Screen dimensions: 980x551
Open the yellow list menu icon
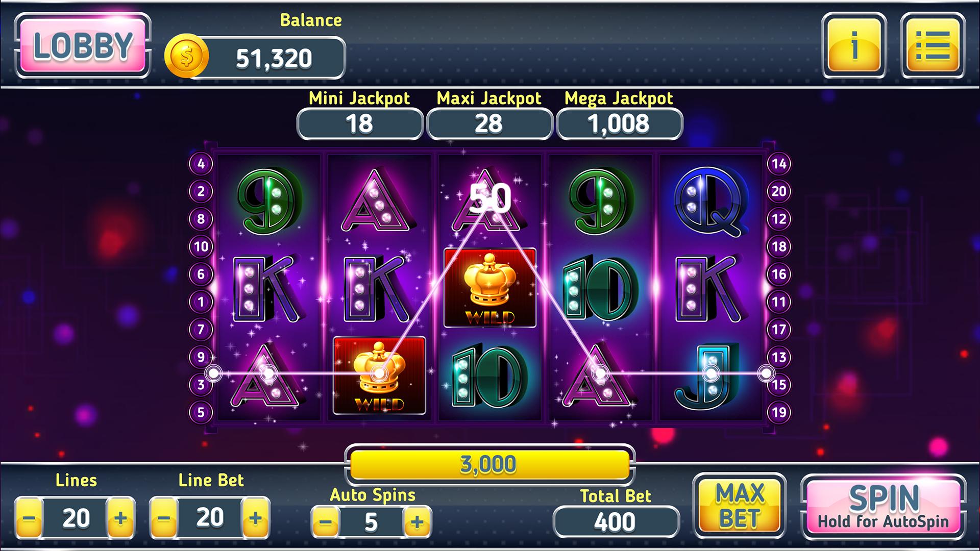(x=933, y=45)
